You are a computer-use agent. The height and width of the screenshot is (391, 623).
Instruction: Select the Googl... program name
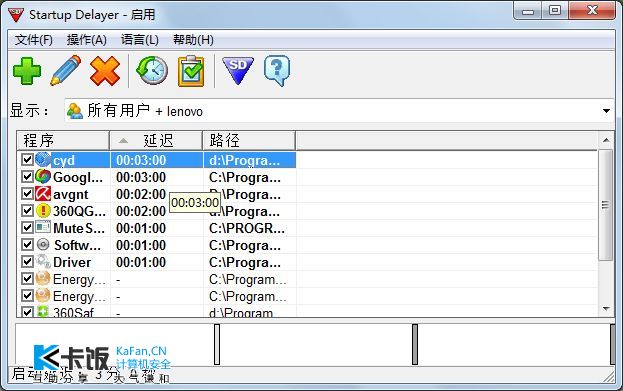[x=77, y=177]
